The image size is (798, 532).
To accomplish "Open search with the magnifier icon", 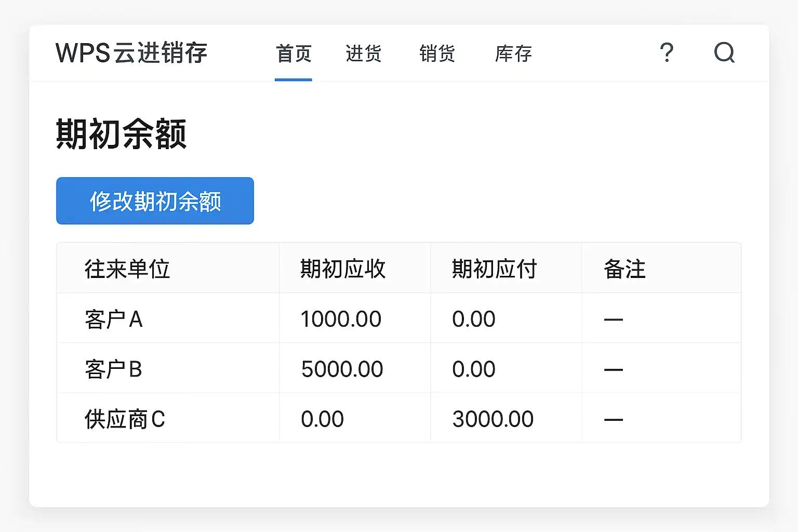I will (x=724, y=52).
